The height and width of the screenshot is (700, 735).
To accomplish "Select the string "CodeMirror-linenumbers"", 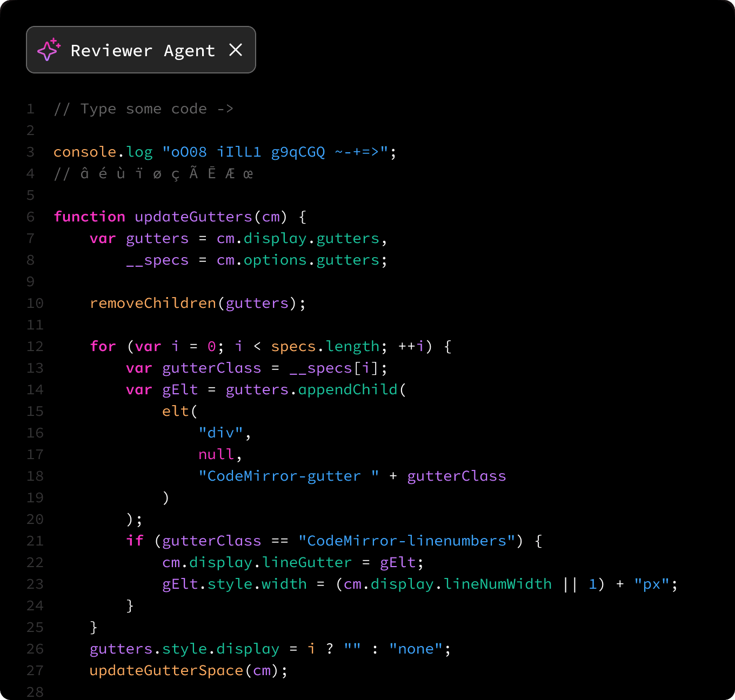I will tap(407, 541).
